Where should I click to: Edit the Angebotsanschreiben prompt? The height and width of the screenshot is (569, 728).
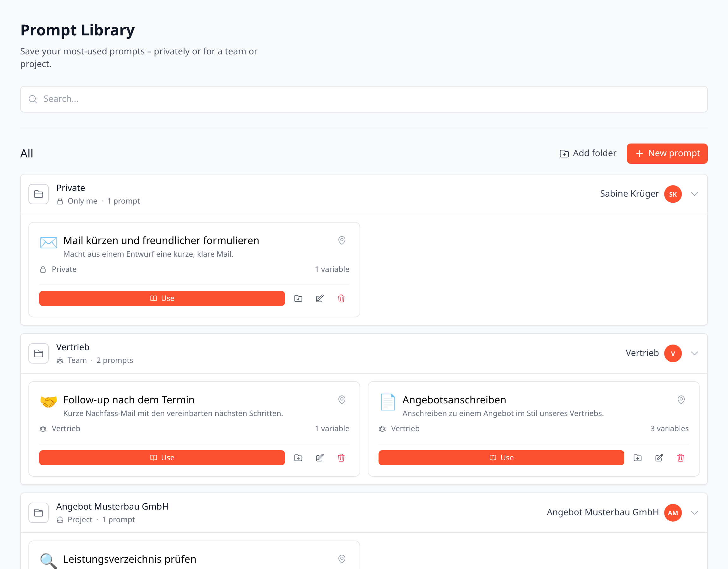coord(659,458)
